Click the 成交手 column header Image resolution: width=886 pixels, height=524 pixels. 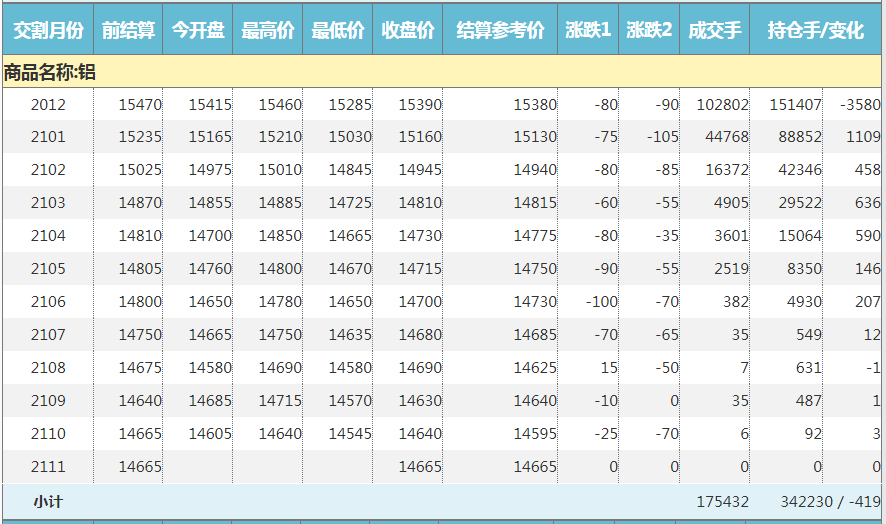(x=715, y=31)
